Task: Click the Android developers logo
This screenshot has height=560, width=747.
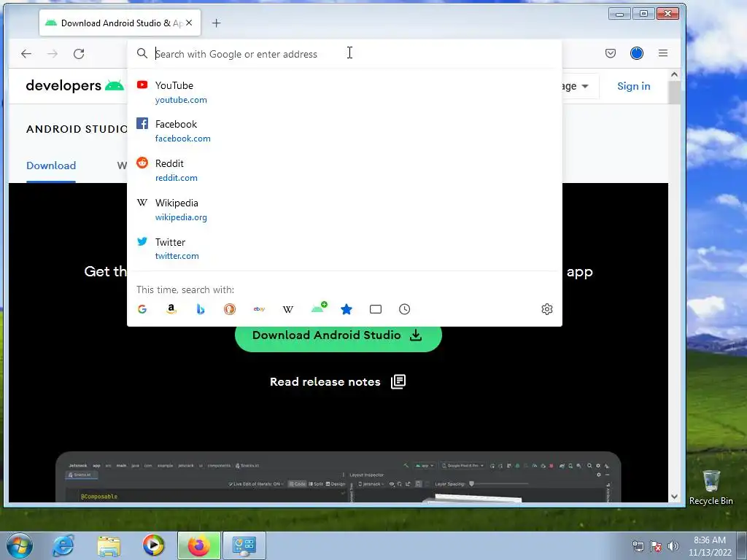Action: 75,86
